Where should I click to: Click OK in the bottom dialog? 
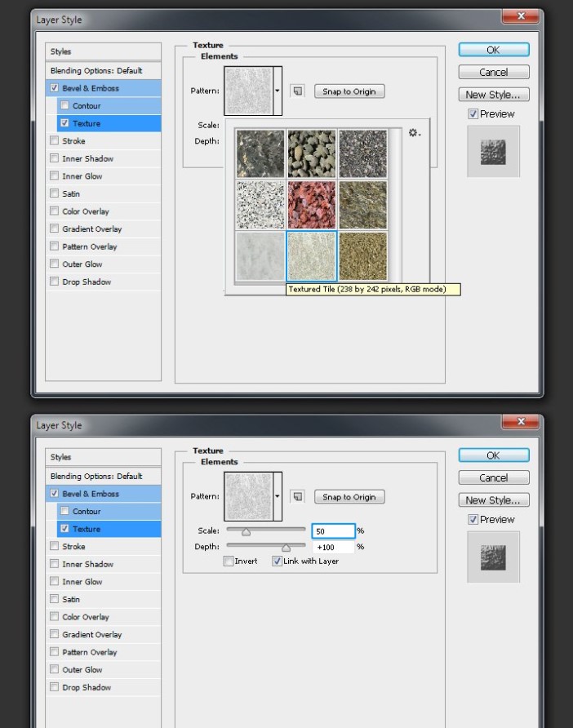(494, 455)
